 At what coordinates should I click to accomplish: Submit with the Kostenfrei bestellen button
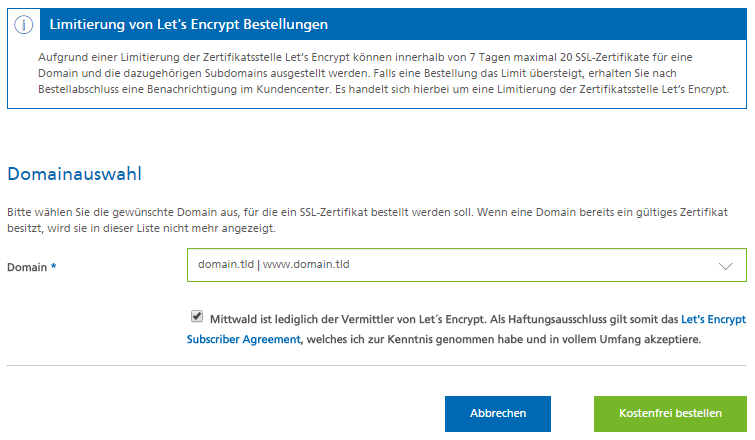[670, 414]
